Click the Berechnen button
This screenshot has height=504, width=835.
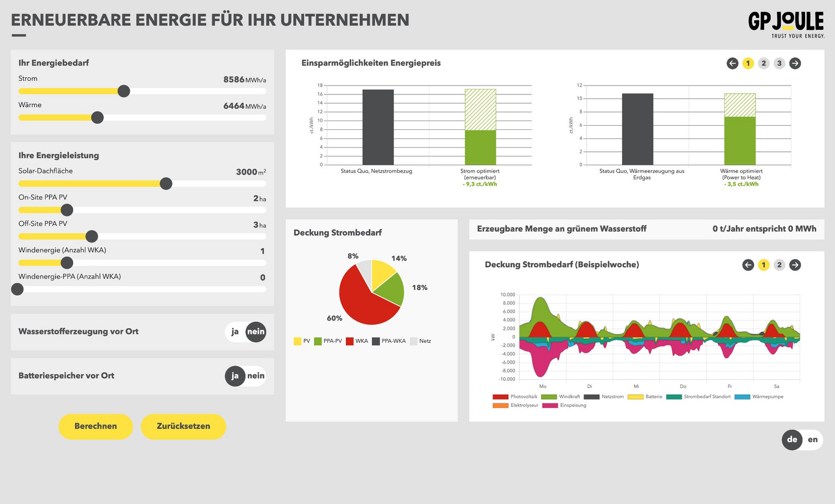point(96,426)
